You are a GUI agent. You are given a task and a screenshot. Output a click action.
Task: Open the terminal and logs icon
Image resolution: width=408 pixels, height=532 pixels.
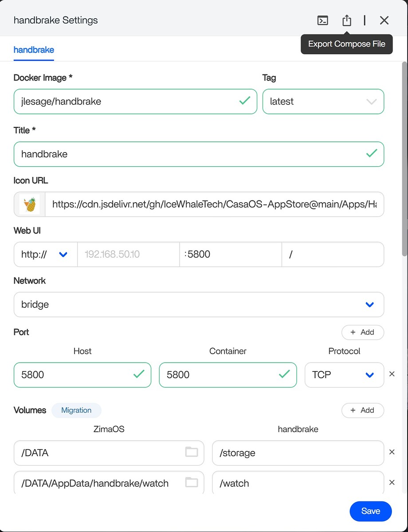pos(323,20)
